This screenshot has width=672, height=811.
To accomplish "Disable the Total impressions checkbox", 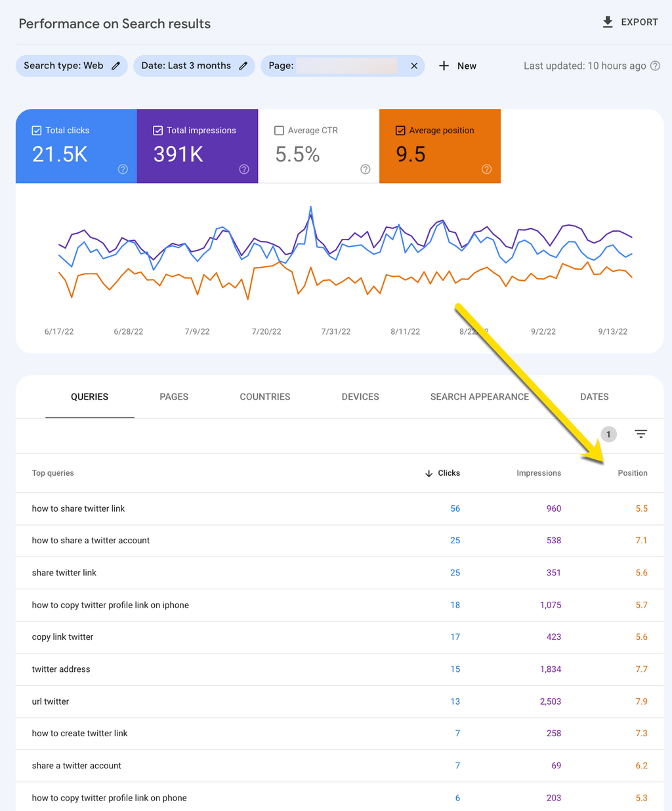I will click(158, 131).
